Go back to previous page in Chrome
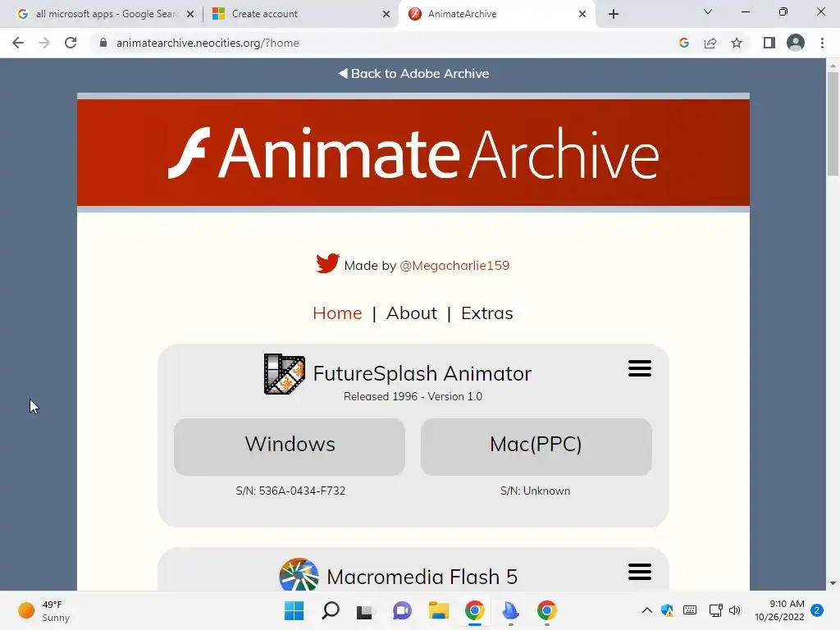The image size is (840, 630). 18,43
